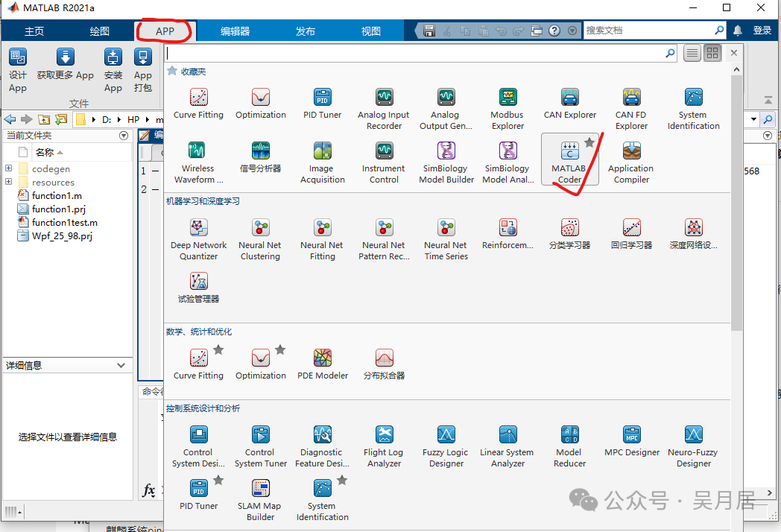781x532 pixels.
Task: Open the 信号分析器 app
Action: [x=261, y=157]
